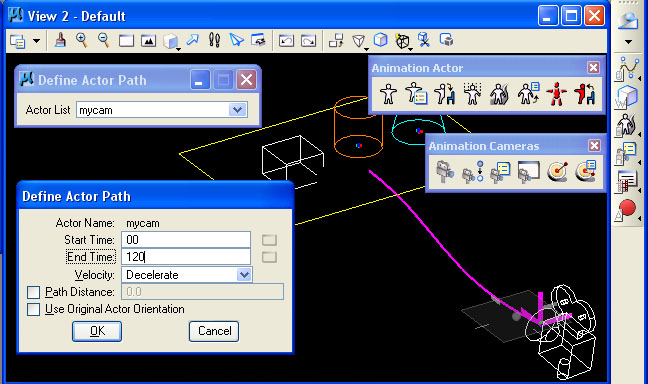Open the view attributes dropdown arrow

tap(36, 41)
